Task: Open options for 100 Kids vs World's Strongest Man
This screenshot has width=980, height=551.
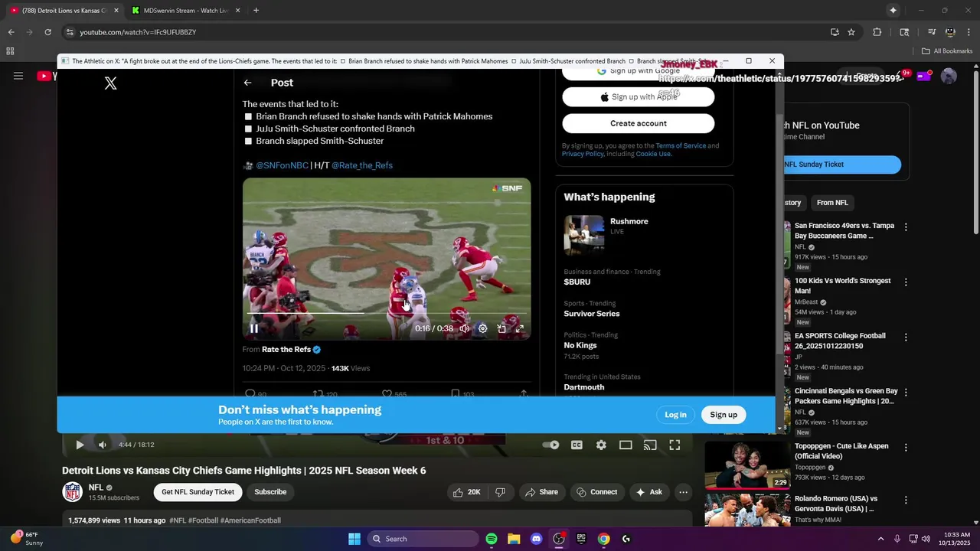Action: coord(906,282)
